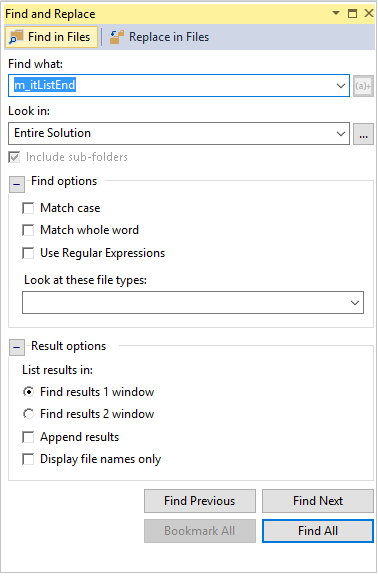Maximize the Find and Replace window
The width and height of the screenshot is (378, 576).
352,14
